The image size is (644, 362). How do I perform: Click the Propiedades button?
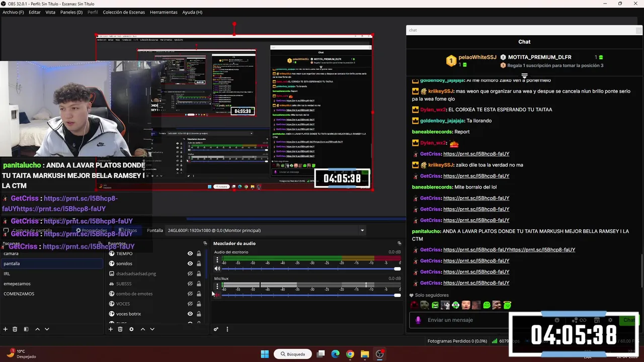pyautogui.click(x=91, y=231)
